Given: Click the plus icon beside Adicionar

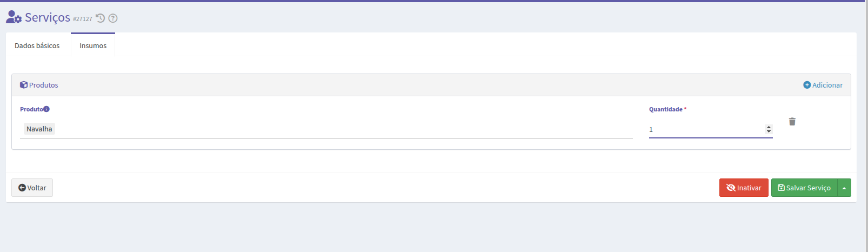Looking at the screenshot, I should 807,85.
